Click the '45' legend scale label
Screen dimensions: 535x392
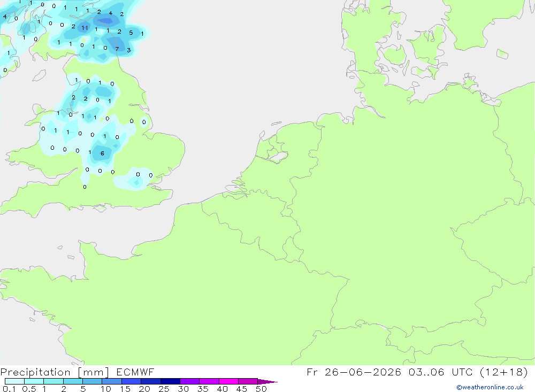coord(242,389)
